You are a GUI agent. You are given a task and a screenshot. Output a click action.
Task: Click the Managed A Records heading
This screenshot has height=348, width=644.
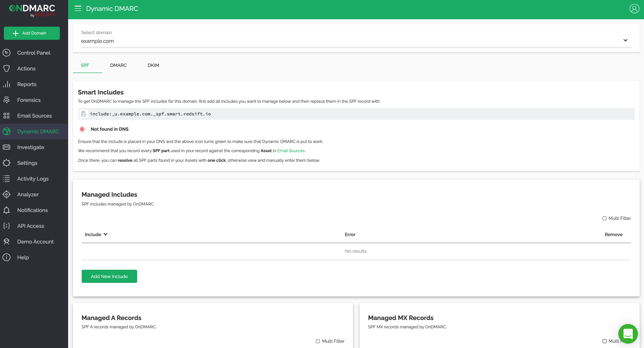[x=111, y=318]
